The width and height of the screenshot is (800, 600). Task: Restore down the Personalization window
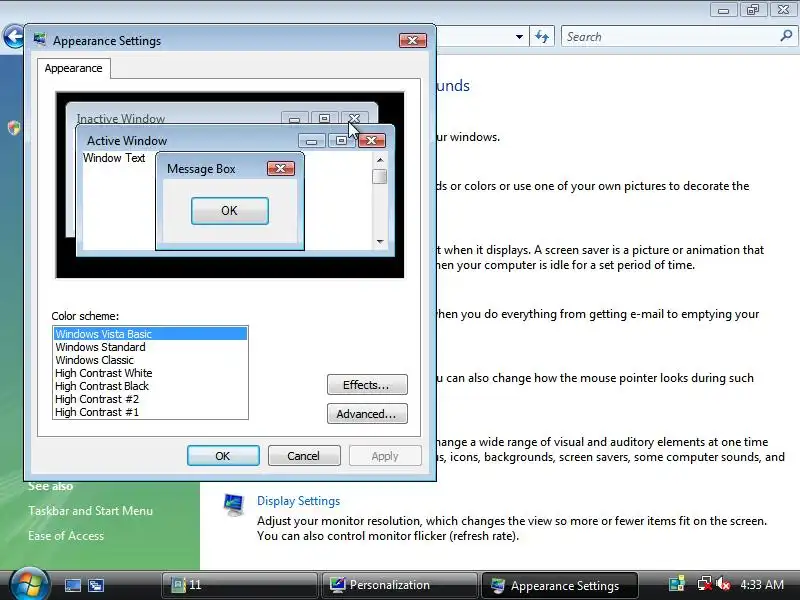(753, 10)
